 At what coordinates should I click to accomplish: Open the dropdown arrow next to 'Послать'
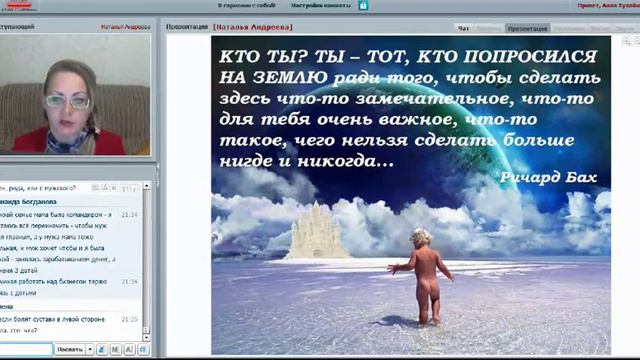coord(90,349)
